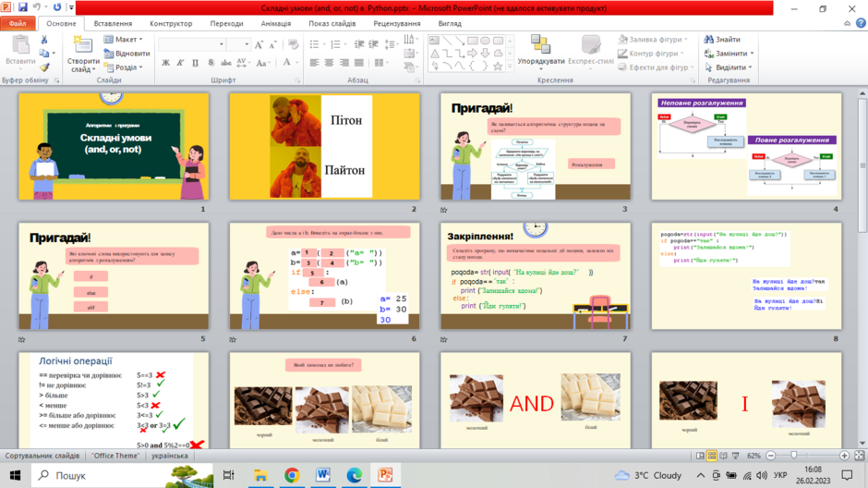Switch to the Анімація (Animation) tab
The width and height of the screenshot is (868, 488).
click(x=275, y=24)
